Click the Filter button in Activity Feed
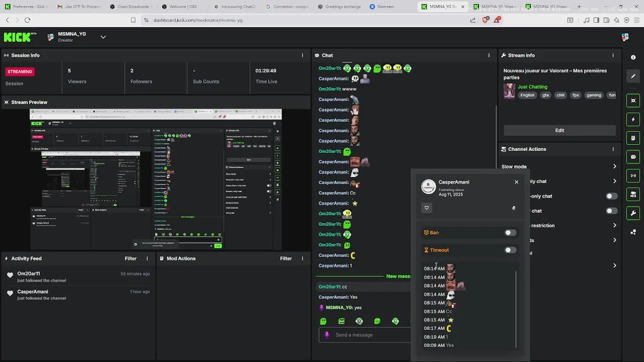Viewport: 644px width, 362px height. point(130,258)
